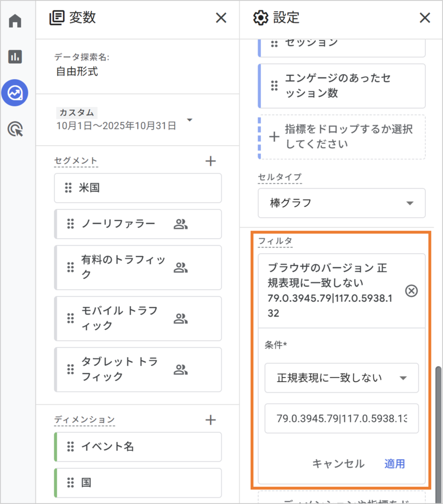
Task: Open the Advertising icon in sidebar
Action: click(x=15, y=129)
